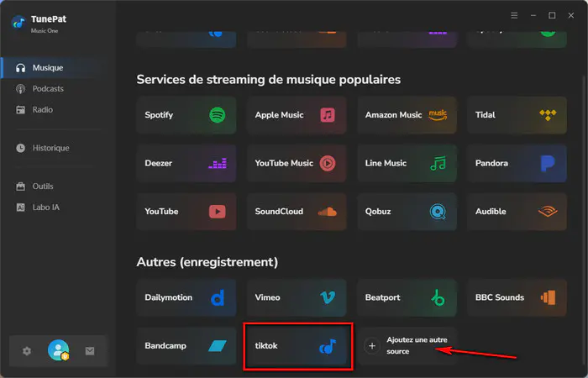Select the Dailymotion label
Screen dimensions: 588x378
pyautogui.click(x=168, y=297)
